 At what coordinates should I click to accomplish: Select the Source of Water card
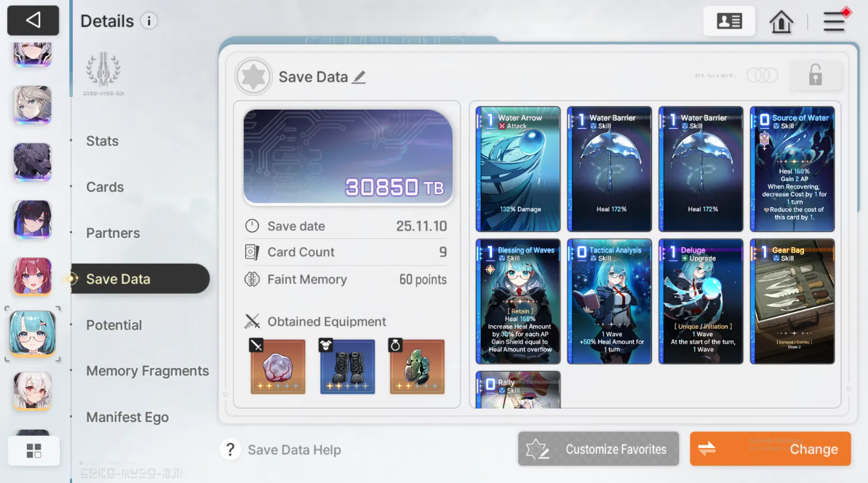coord(792,169)
